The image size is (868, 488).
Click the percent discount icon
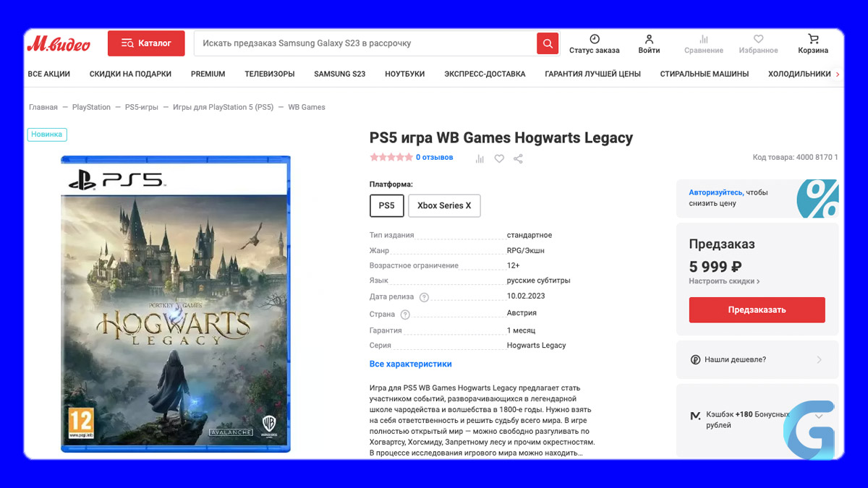pyautogui.click(x=818, y=199)
